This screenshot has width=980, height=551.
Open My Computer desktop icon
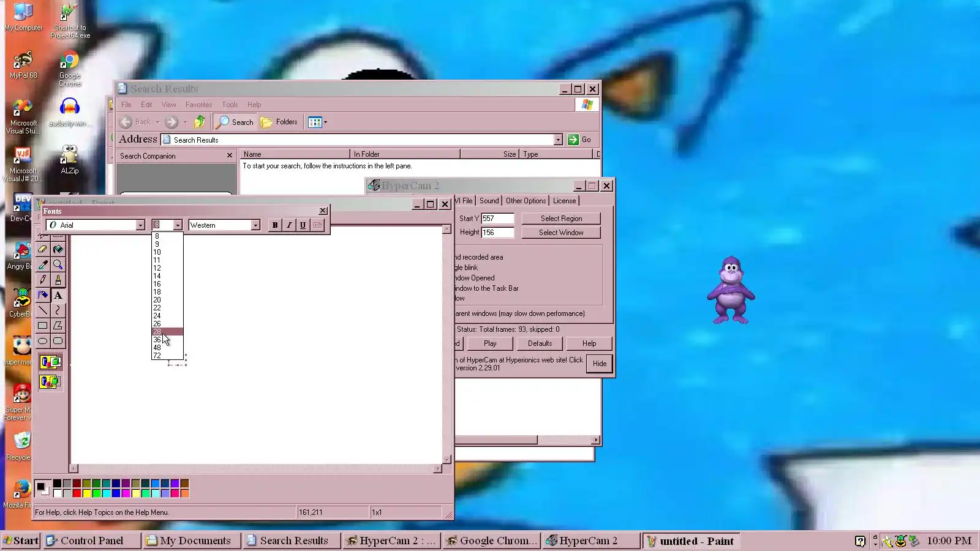point(23,17)
